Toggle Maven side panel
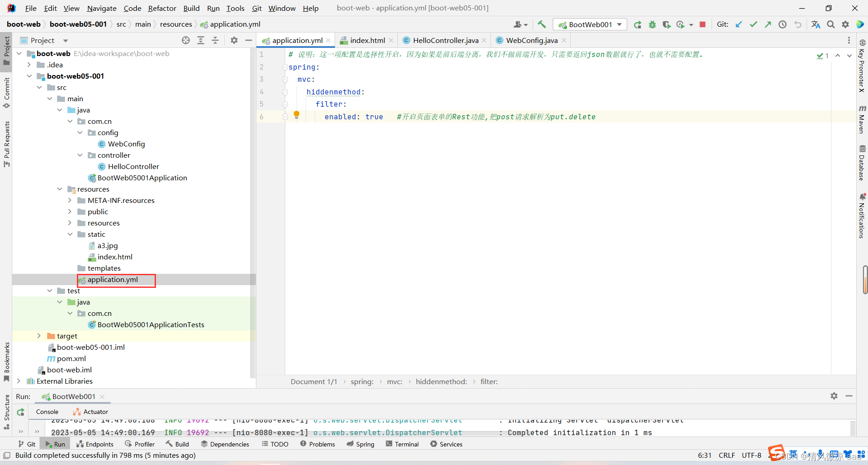The height and width of the screenshot is (465, 868). [862, 120]
